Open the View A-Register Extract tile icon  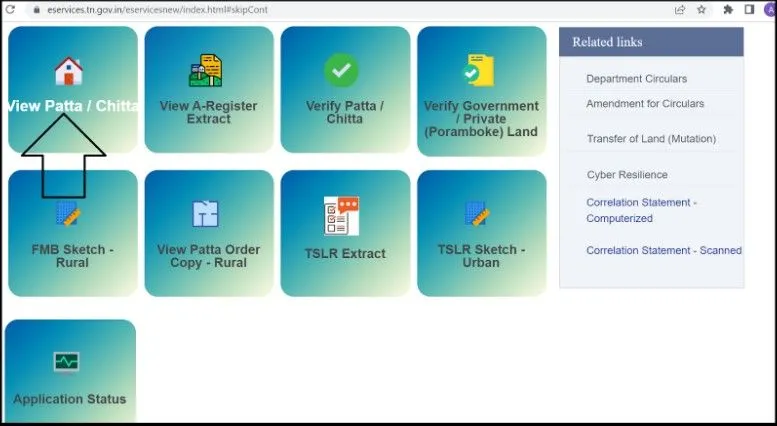coord(206,71)
